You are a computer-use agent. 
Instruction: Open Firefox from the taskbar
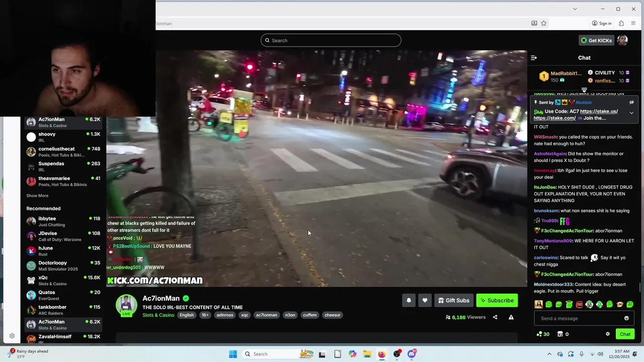tap(382, 354)
